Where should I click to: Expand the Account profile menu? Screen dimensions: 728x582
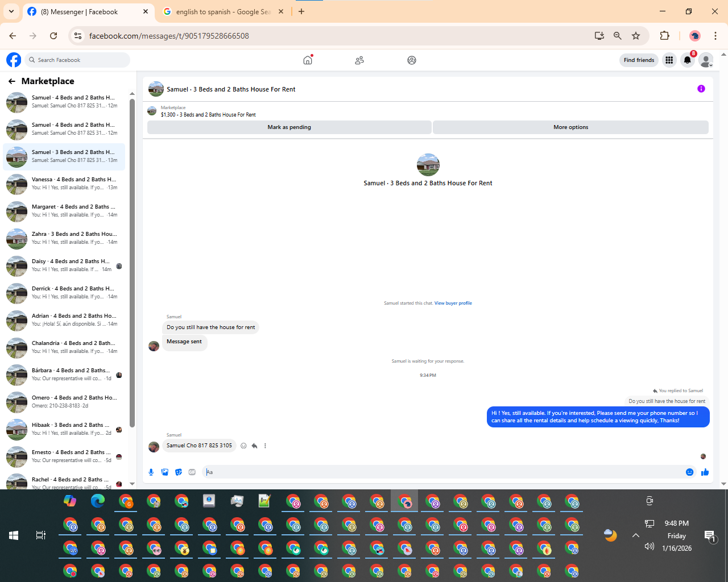tap(706, 60)
